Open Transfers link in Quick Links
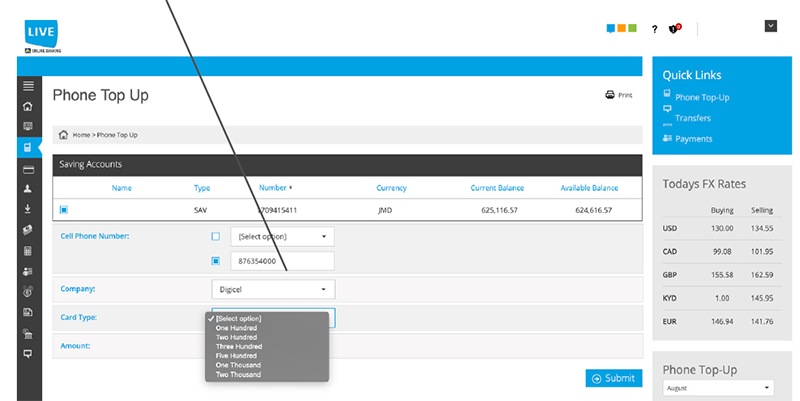The height and width of the screenshot is (401, 800). 693,118
